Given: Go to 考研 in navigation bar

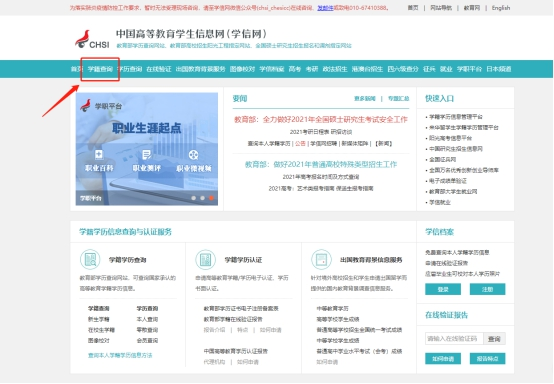Looking at the screenshot, I should click(312, 69).
